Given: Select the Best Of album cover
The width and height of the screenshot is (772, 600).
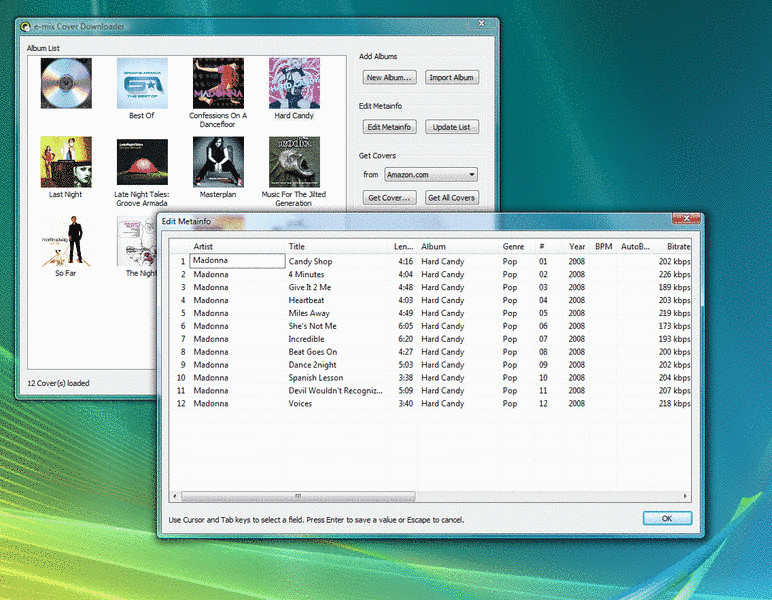Looking at the screenshot, I should tap(142, 83).
